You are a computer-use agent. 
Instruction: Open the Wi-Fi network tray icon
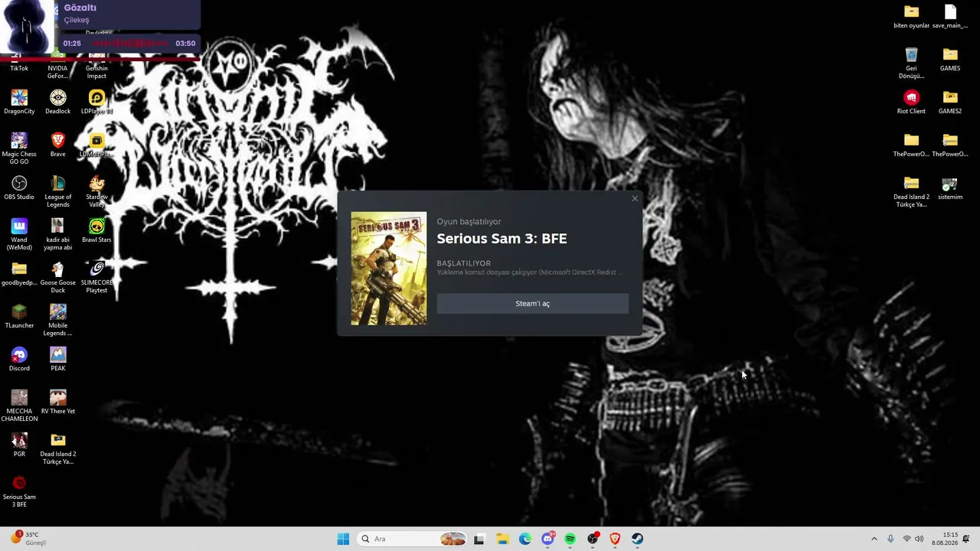click(x=906, y=539)
